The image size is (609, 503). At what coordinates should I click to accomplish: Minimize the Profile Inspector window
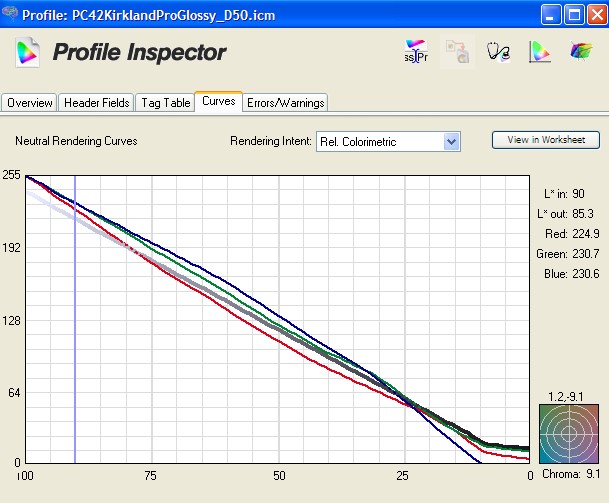pos(551,15)
